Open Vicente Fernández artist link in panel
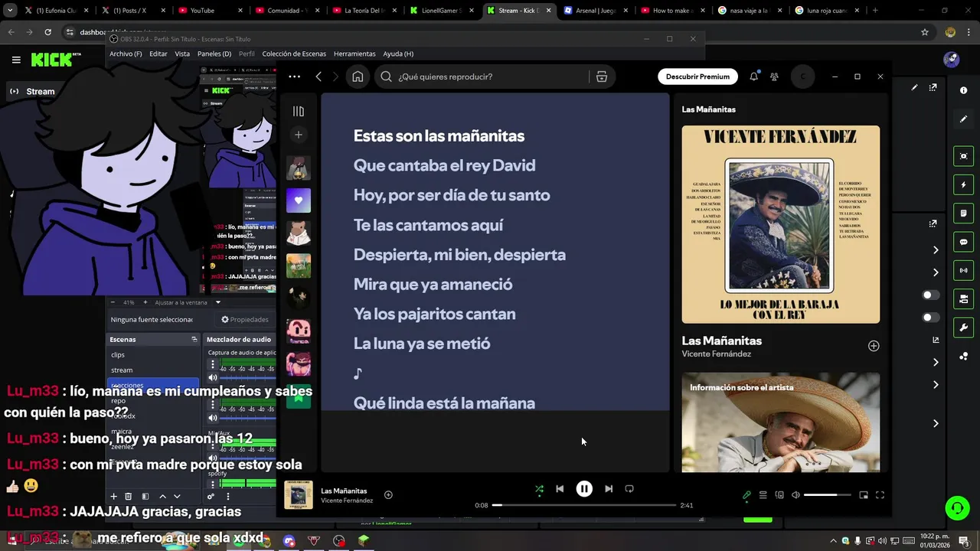Screen dimensions: 980x551 point(717,354)
